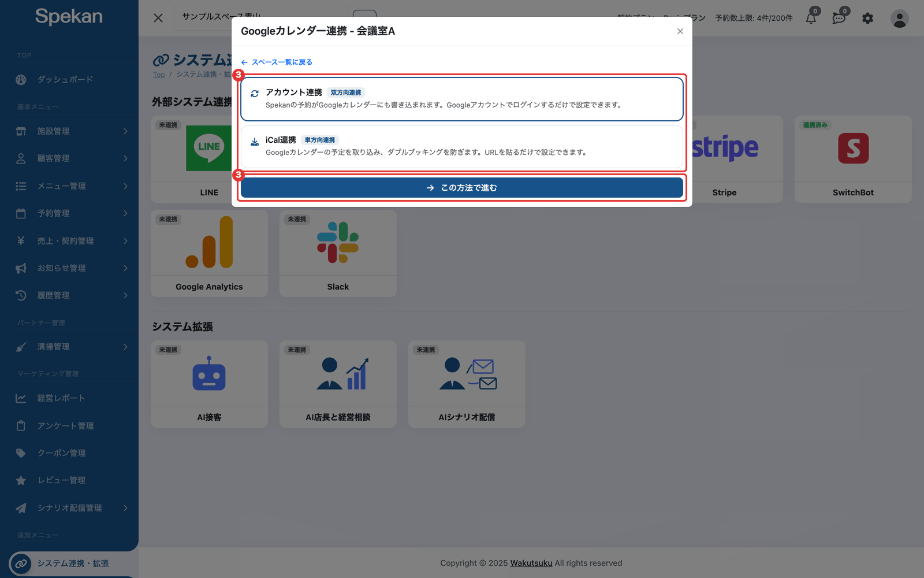This screenshot has height=578, width=924.
Task: Expand 施設管理 sidebar menu
Action: click(x=69, y=131)
